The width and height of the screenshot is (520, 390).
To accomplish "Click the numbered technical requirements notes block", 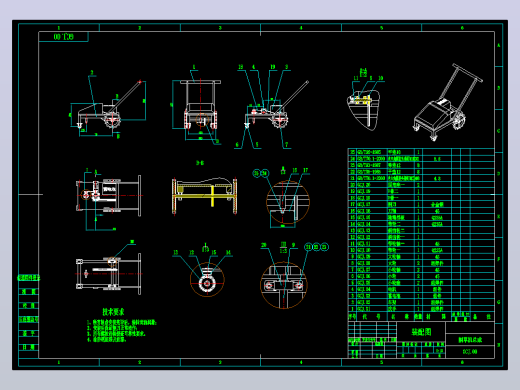I will point(121,331).
